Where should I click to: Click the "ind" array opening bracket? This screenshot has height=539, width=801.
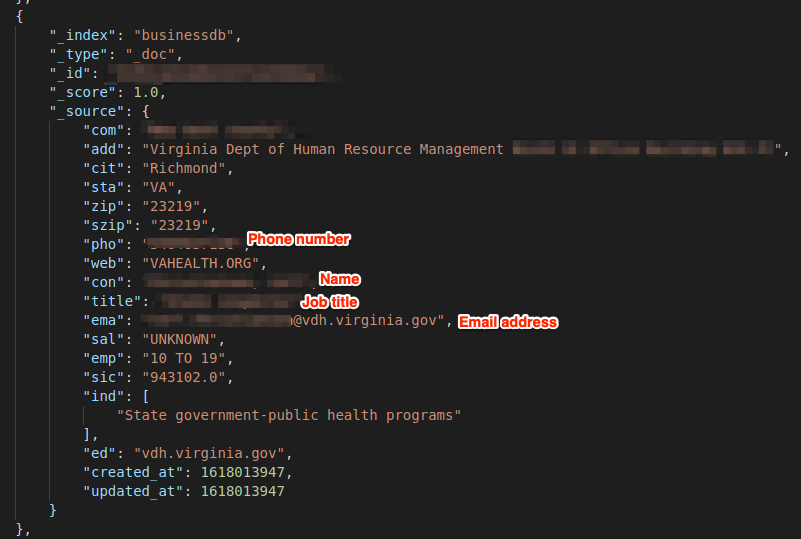point(146,396)
